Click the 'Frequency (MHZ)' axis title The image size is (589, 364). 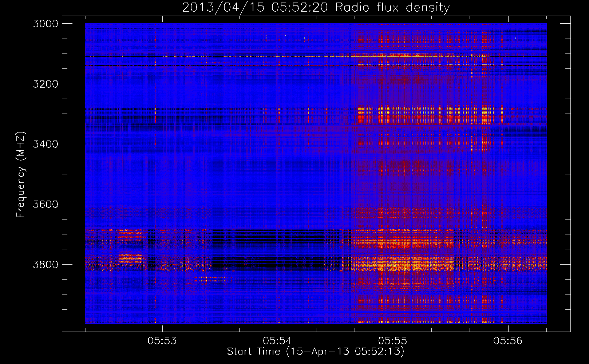[x=21, y=175]
